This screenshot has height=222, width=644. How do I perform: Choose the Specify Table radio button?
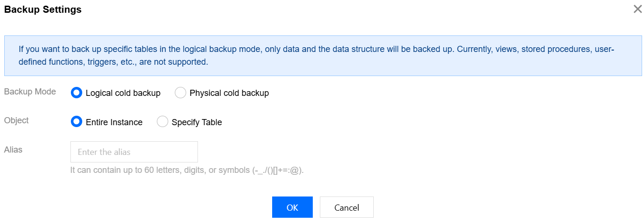162,122
